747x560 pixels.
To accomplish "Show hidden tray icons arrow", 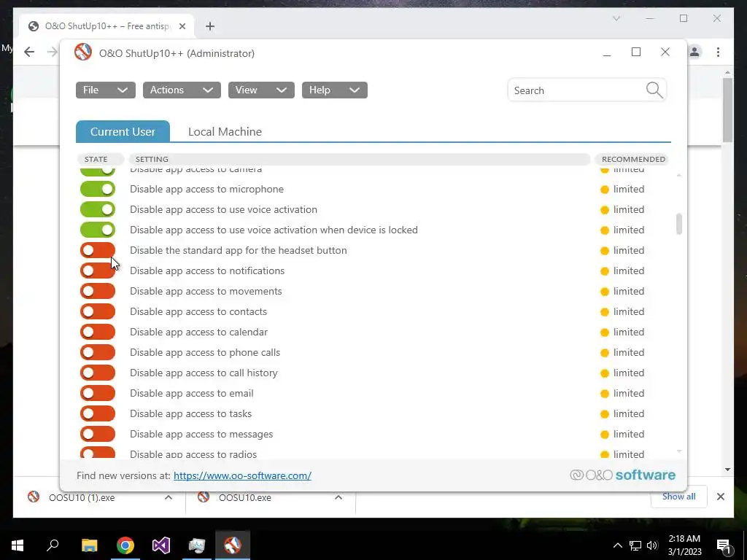I will tap(617, 545).
